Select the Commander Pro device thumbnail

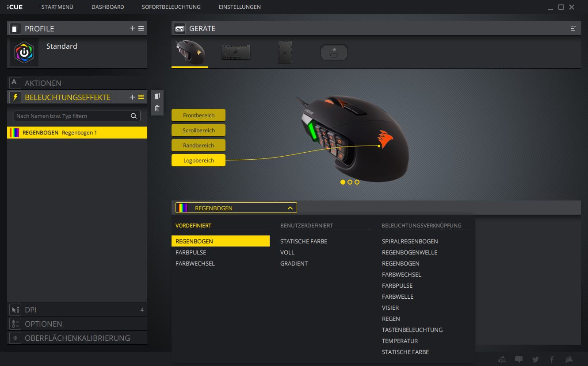(236, 52)
